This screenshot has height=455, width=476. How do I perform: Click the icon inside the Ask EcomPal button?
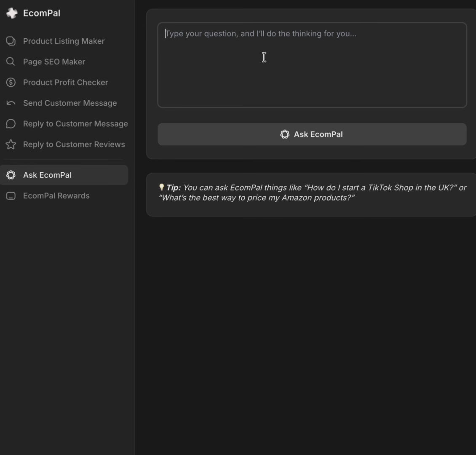click(285, 134)
